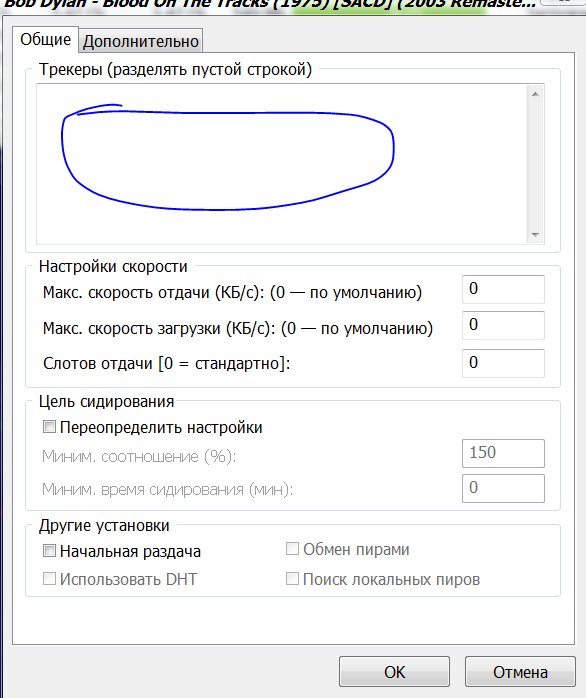This screenshot has height=698, width=586.
Task: Switch to the Общие tab
Action: [45, 40]
